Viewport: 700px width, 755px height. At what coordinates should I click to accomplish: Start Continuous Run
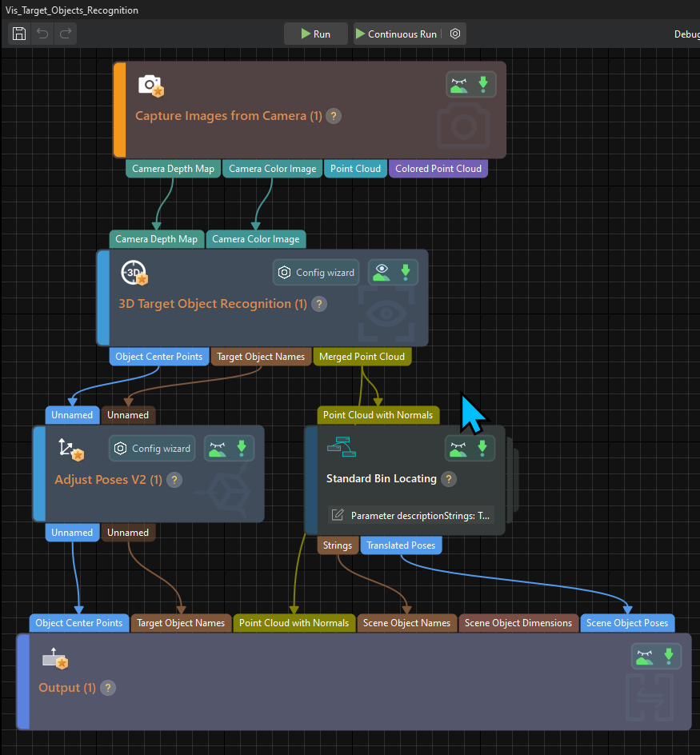[x=396, y=34]
